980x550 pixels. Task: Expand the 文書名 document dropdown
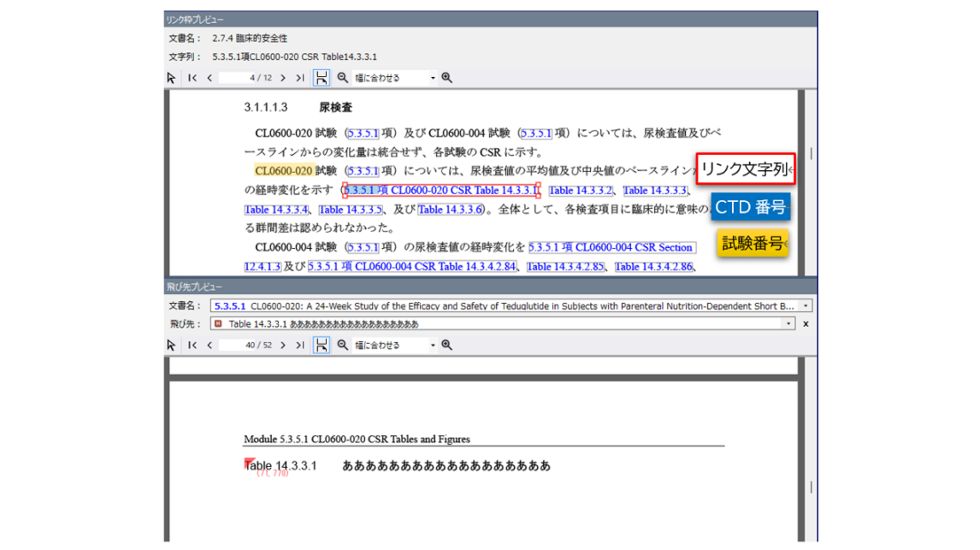(x=806, y=305)
